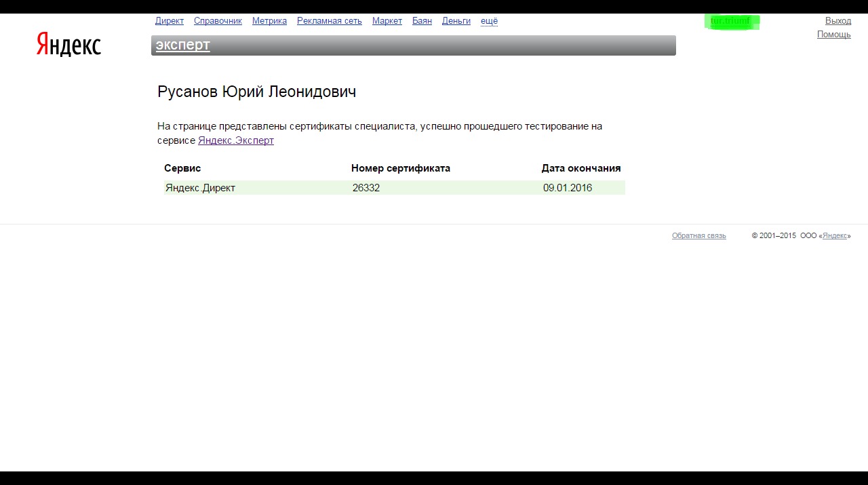The image size is (868, 485).
Task: Click the эксперт header link
Action: click(x=182, y=45)
